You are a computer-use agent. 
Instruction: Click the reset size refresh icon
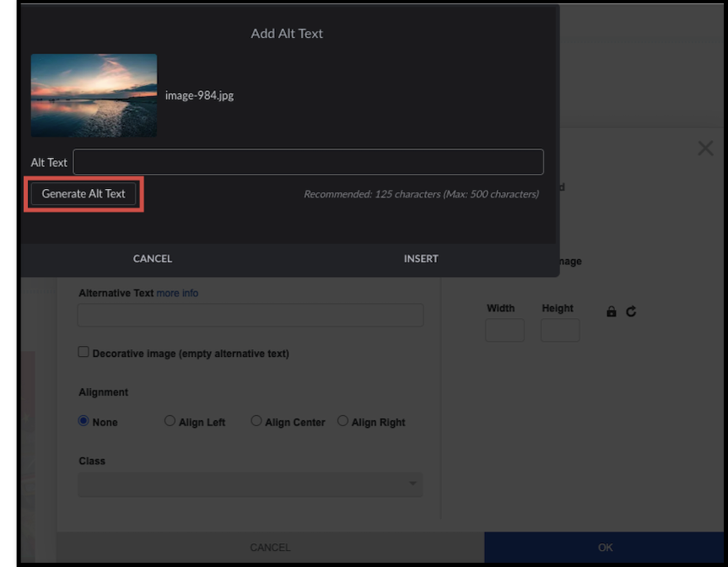tap(631, 311)
